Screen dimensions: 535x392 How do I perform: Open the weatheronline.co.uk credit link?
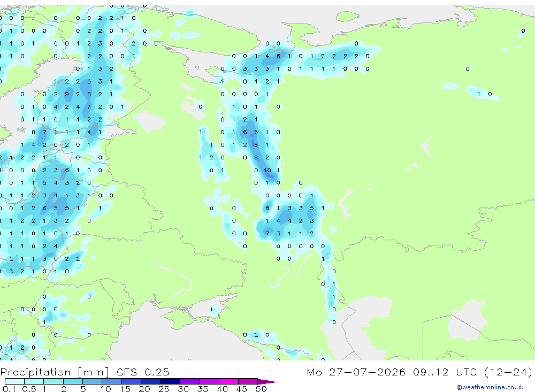click(x=490, y=387)
